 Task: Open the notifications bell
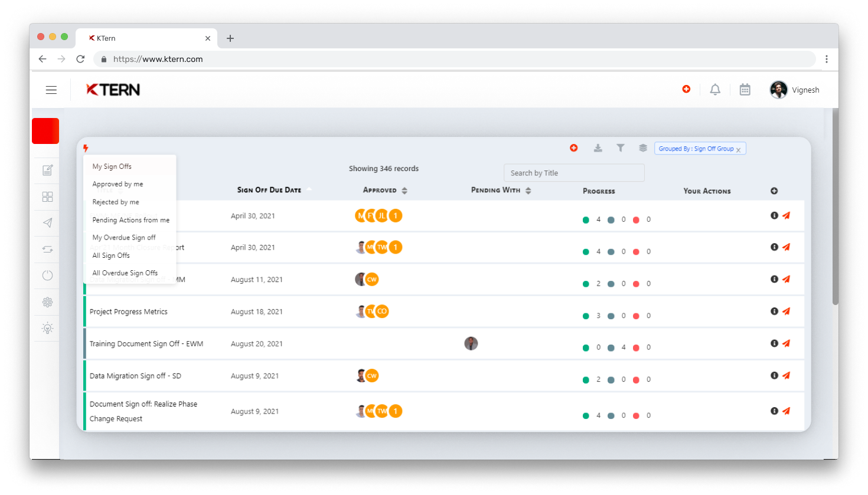[715, 90]
